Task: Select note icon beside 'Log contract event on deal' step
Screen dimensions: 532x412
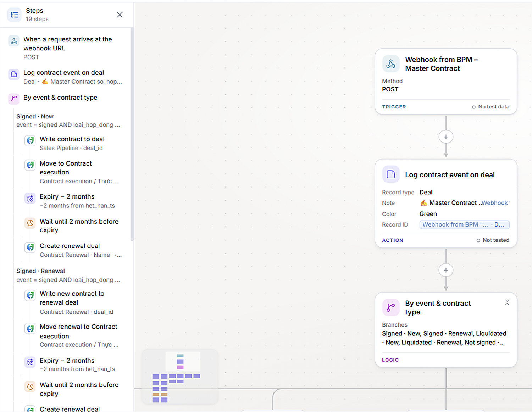Action: (14, 74)
